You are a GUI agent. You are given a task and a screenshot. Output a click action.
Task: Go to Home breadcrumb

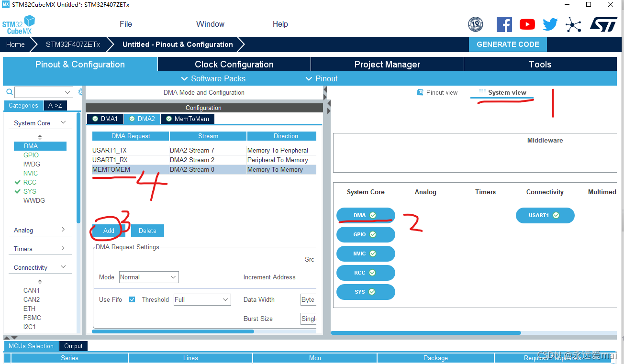point(15,44)
